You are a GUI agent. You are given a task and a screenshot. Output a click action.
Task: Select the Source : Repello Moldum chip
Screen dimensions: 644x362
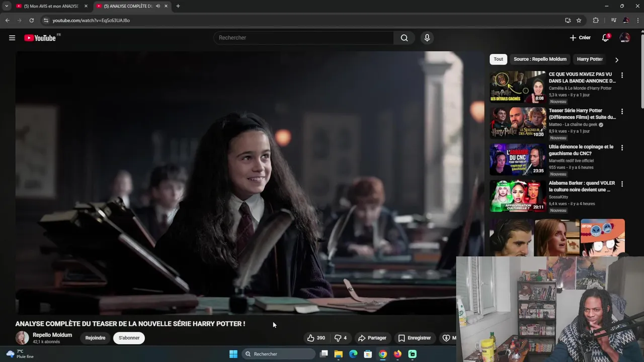(540, 59)
